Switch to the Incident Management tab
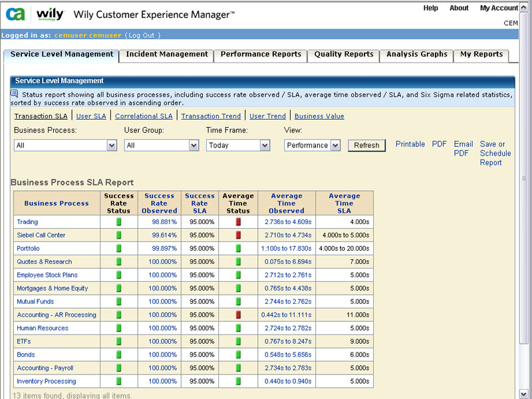Screen dimensions: 532x399 [167, 55]
